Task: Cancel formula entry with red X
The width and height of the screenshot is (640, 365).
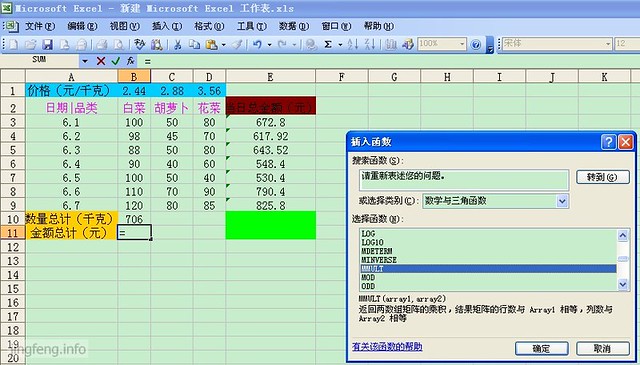Action: pyautogui.click(x=101, y=61)
